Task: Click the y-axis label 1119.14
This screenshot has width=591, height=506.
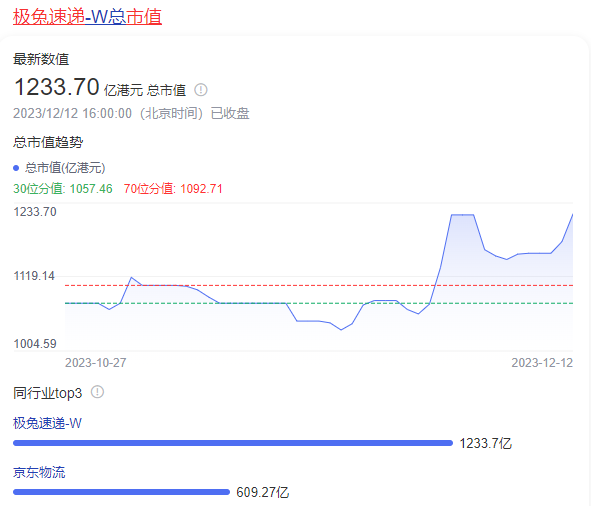Action: (34, 276)
